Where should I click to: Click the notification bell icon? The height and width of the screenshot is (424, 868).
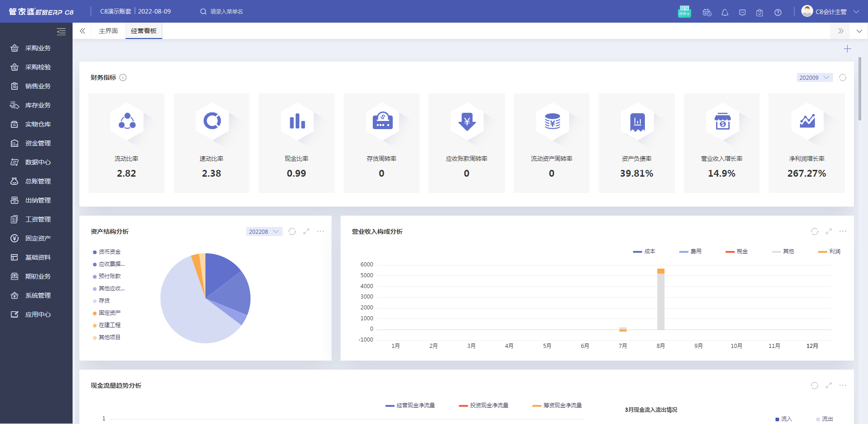(725, 13)
